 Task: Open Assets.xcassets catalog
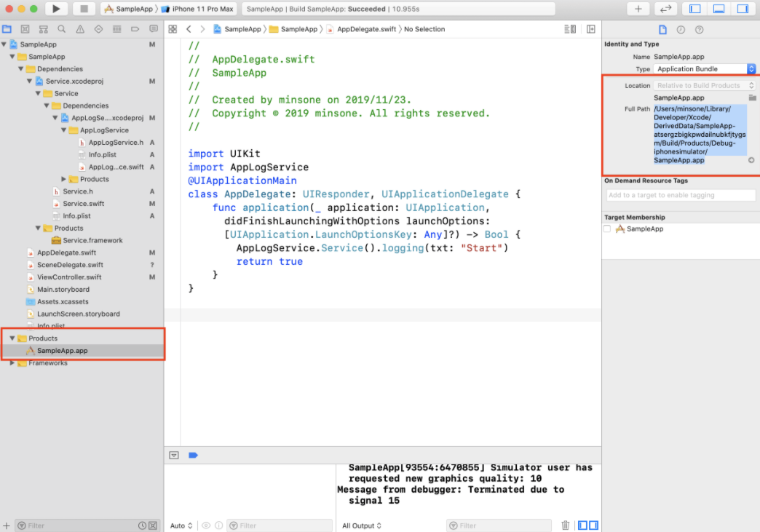coord(63,301)
